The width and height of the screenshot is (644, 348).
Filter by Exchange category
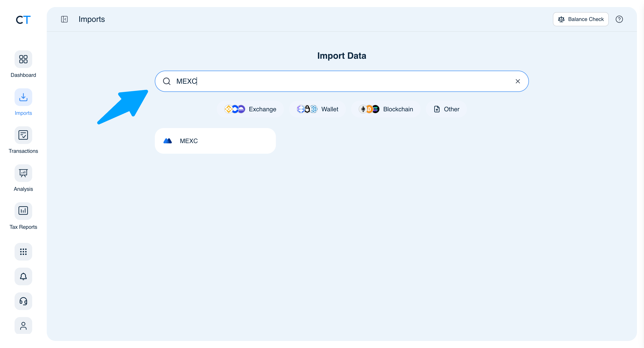(x=250, y=109)
